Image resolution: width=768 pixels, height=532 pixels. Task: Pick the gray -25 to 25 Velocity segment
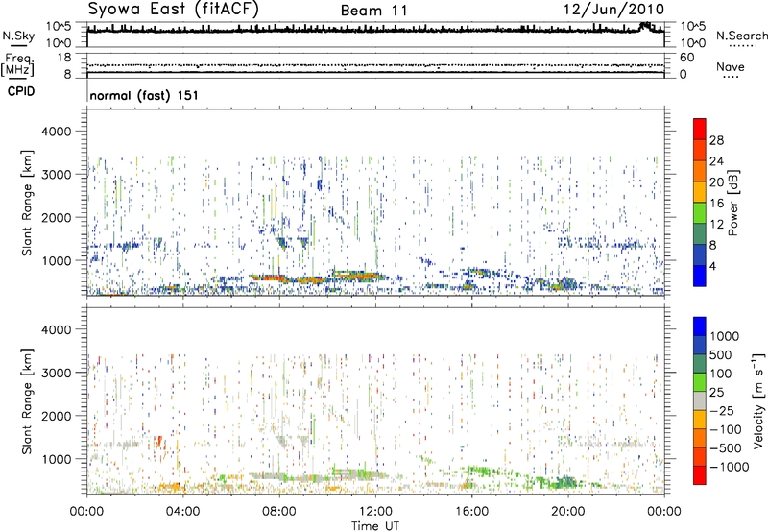[700, 400]
